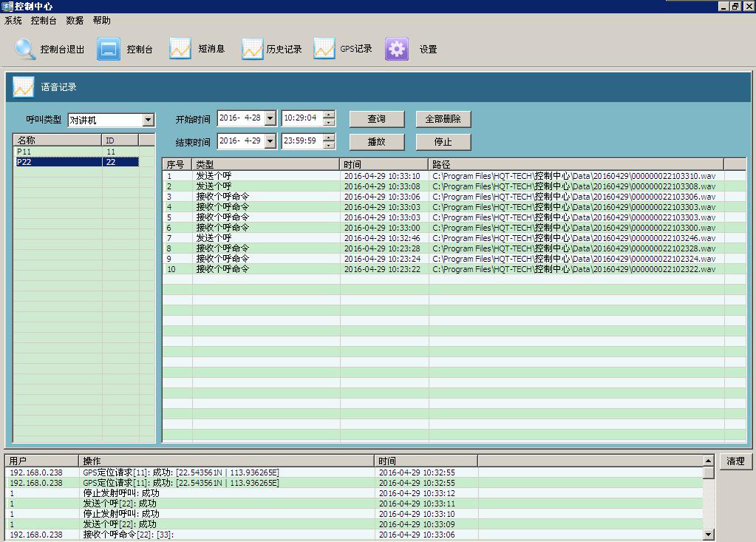Screen dimensions: 756x542
Task: Select record row 3 at 10:33:06
Action: click(454, 197)
